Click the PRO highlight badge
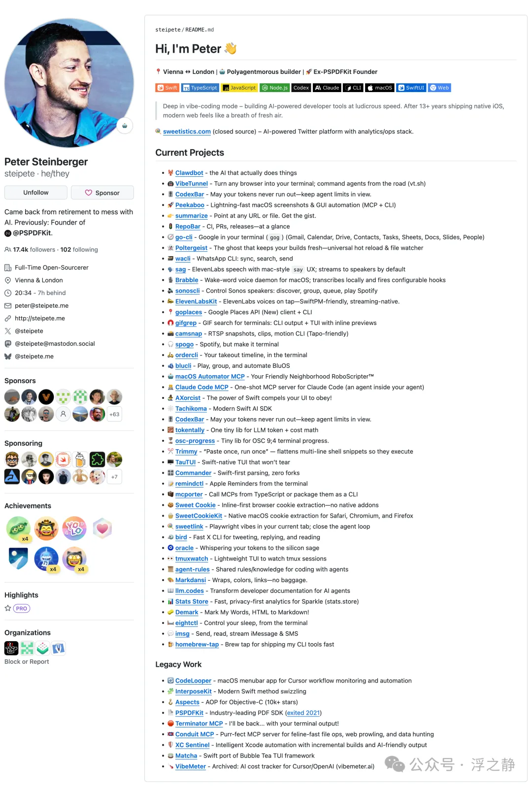The height and width of the screenshot is (786, 532). pyautogui.click(x=22, y=609)
